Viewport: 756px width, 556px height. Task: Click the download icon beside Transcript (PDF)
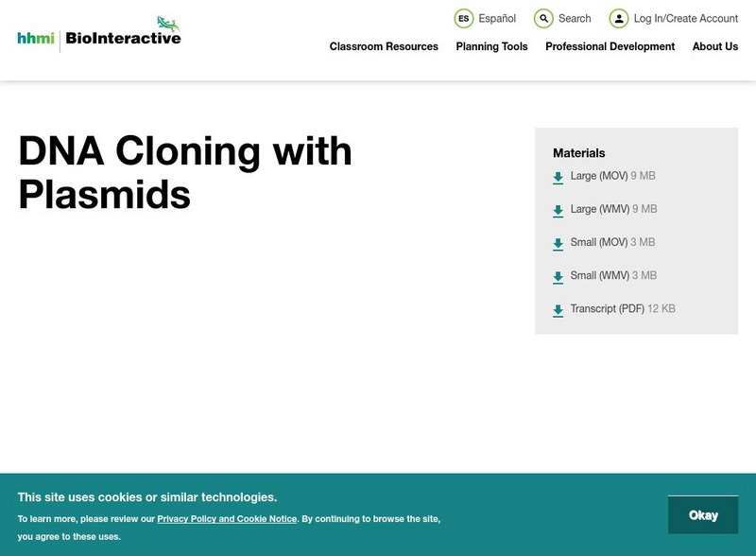[x=557, y=309]
